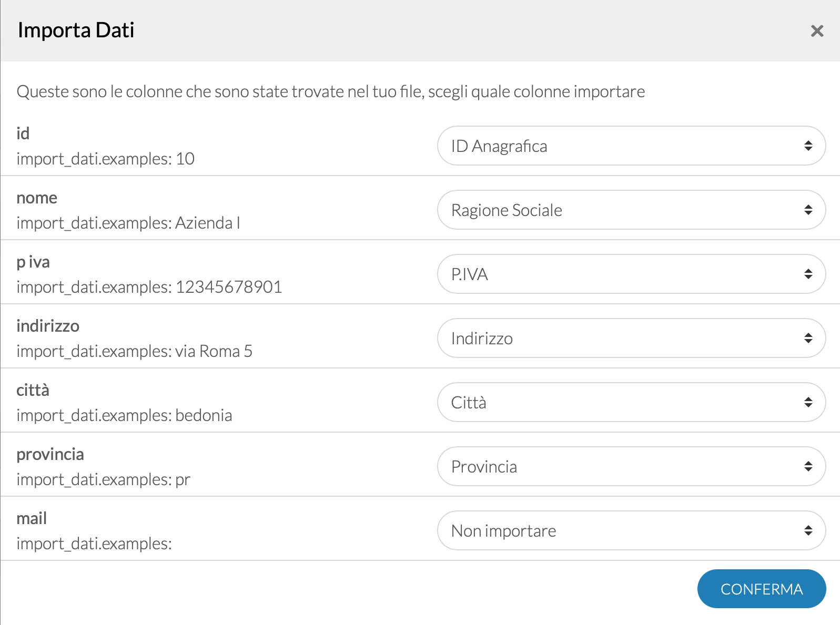Viewport: 840px width, 625px height.
Task: Open the P.IVA mapping dropdown
Action: tap(631, 274)
